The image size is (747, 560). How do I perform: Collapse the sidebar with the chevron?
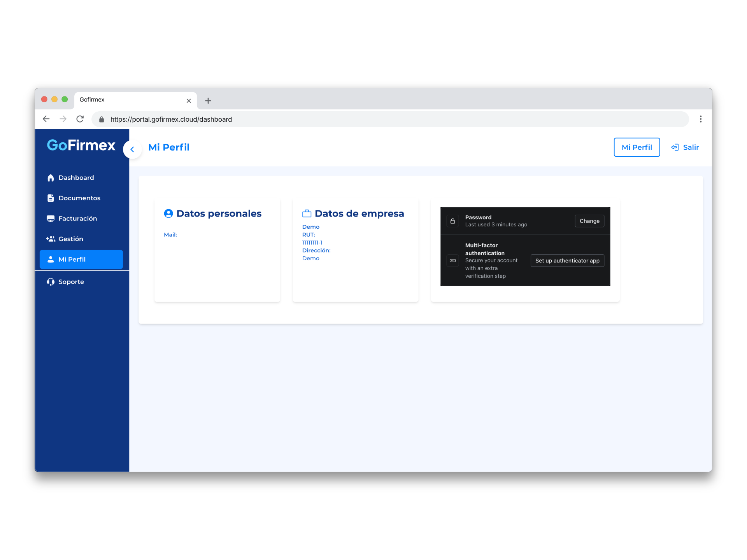tap(132, 149)
